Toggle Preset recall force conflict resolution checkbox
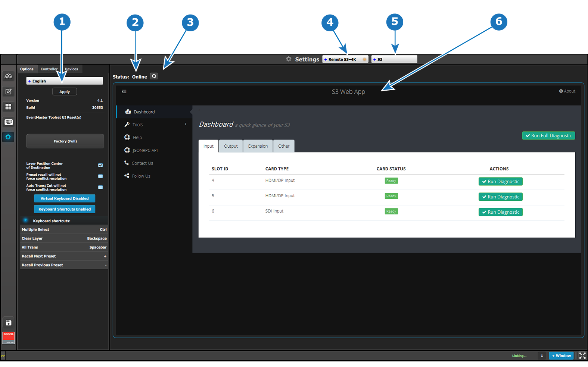The image size is (588, 367). point(100,176)
